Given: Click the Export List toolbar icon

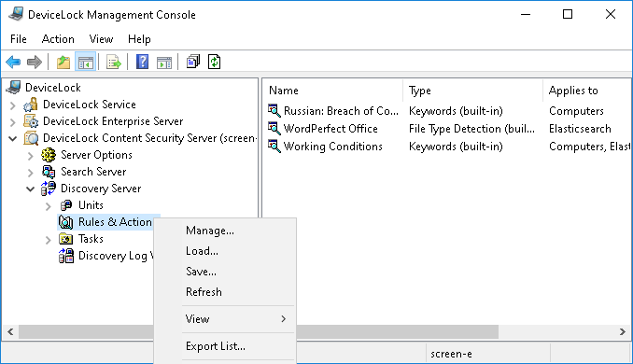Looking at the screenshot, I should click(x=114, y=63).
